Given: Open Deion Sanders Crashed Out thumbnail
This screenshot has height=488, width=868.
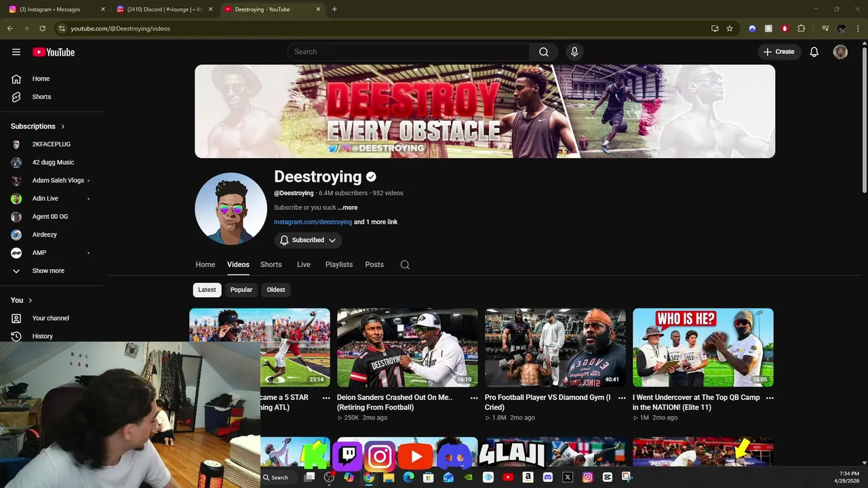Looking at the screenshot, I should tap(408, 347).
